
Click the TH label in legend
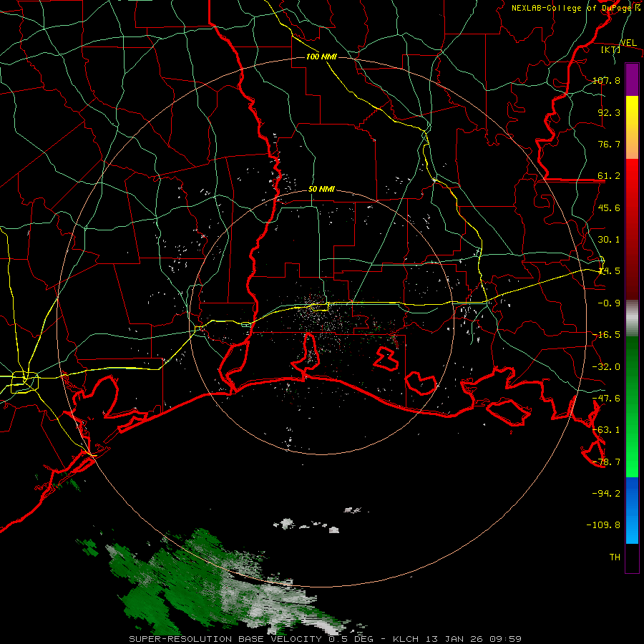click(615, 557)
